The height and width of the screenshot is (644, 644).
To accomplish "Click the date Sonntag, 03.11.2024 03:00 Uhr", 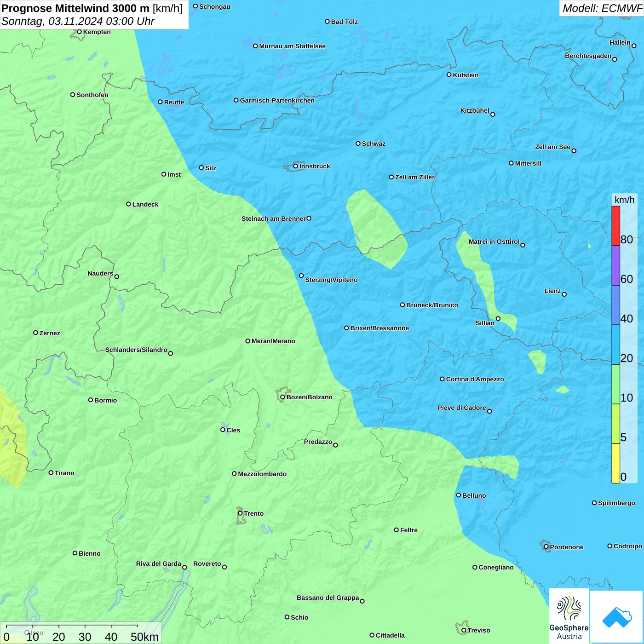I will (78, 21).
